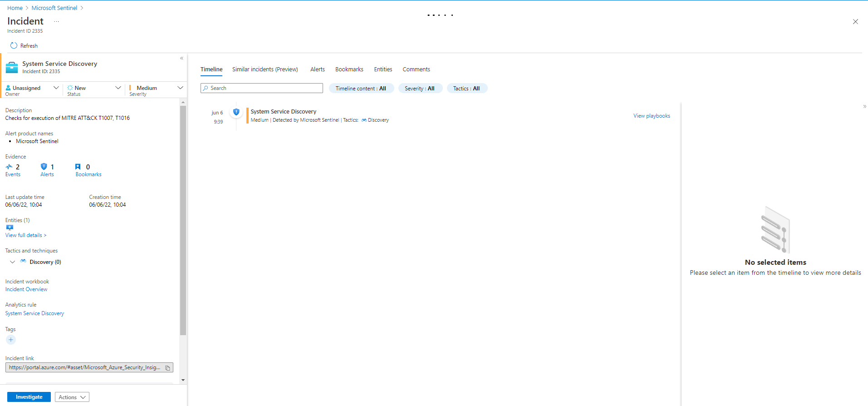Collapse the Discovery tactics tree item
868x406 pixels.
12,262
